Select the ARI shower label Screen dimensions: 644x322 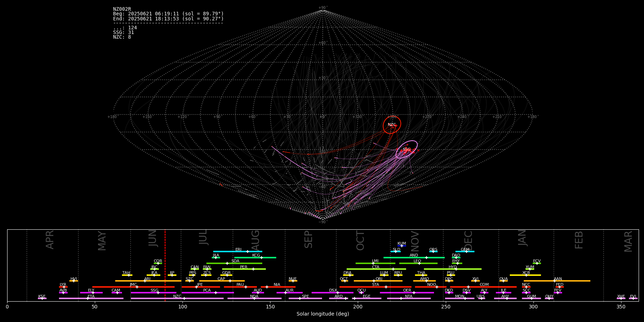(147, 279)
